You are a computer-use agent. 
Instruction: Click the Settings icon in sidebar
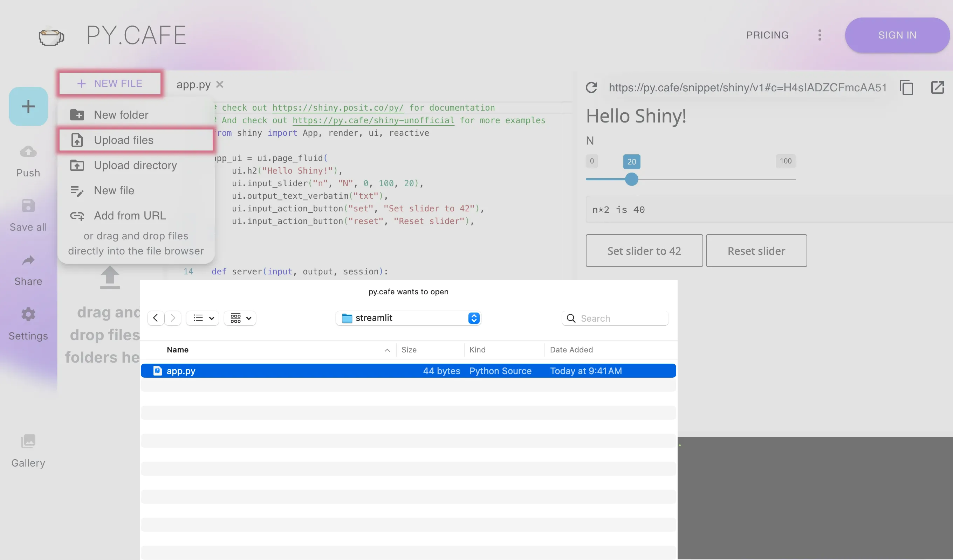pos(29,314)
